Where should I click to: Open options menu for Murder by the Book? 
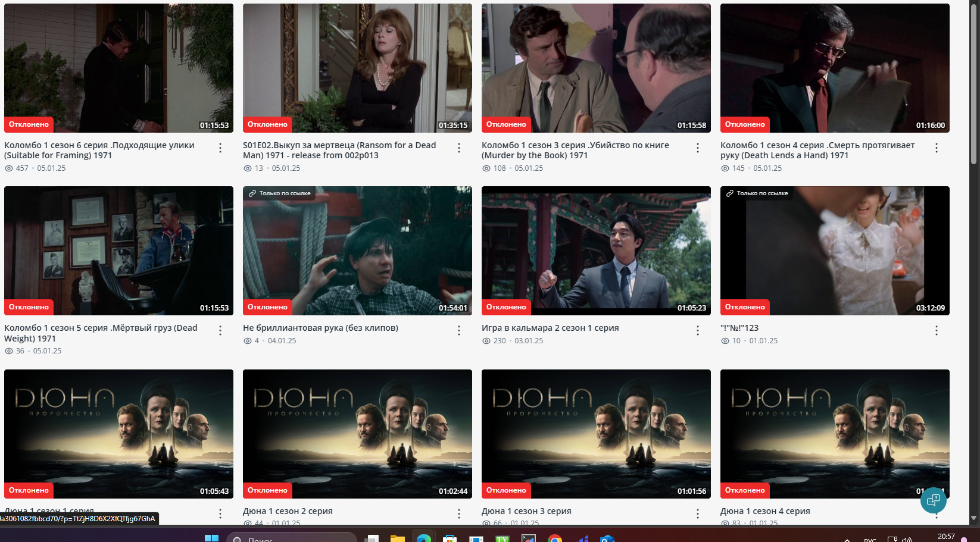[698, 148]
